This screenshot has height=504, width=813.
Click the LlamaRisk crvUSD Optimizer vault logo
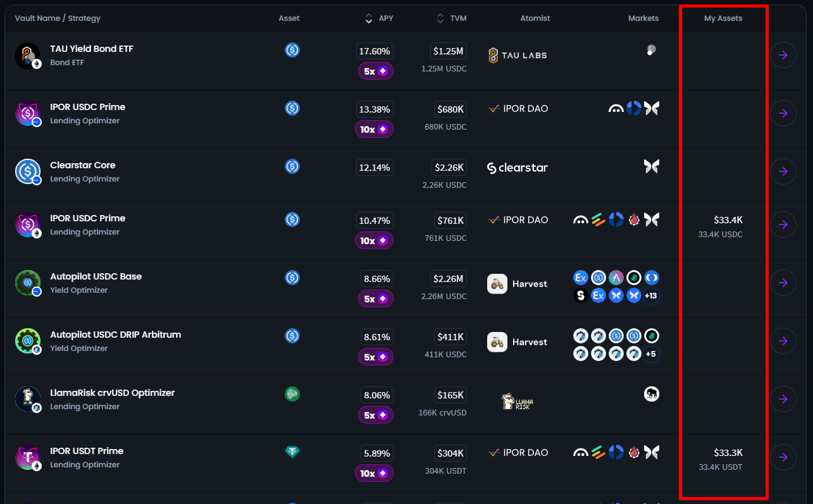[x=28, y=399]
